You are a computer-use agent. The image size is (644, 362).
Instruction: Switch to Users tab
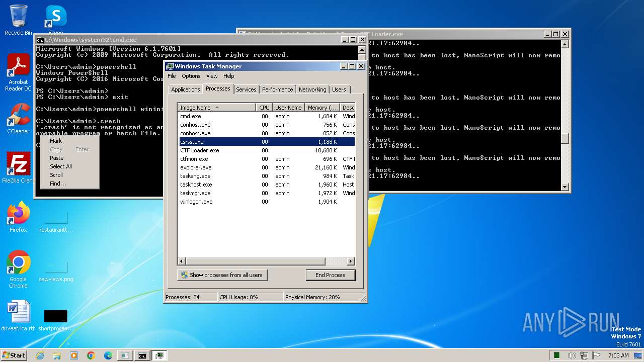pyautogui.click(x=339, y=89)
